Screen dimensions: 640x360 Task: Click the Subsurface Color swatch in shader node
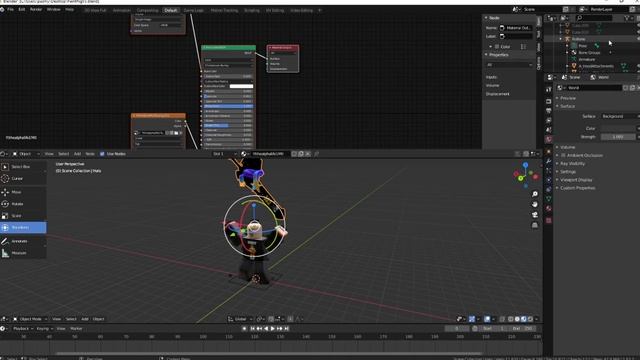click(x=241, y=86)
